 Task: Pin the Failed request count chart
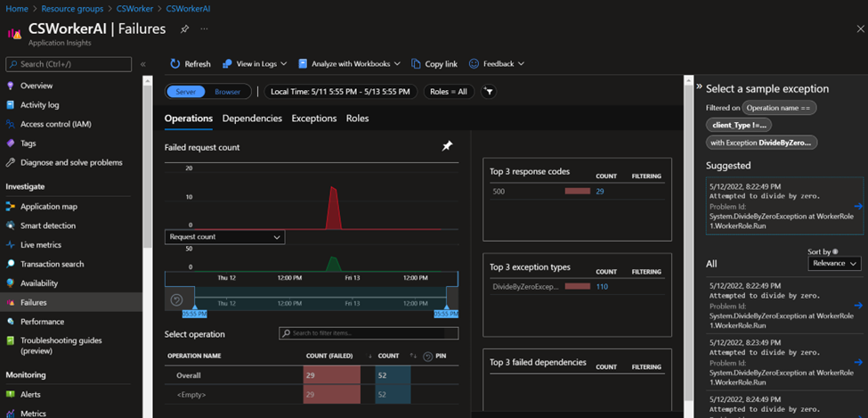[447, 146]
